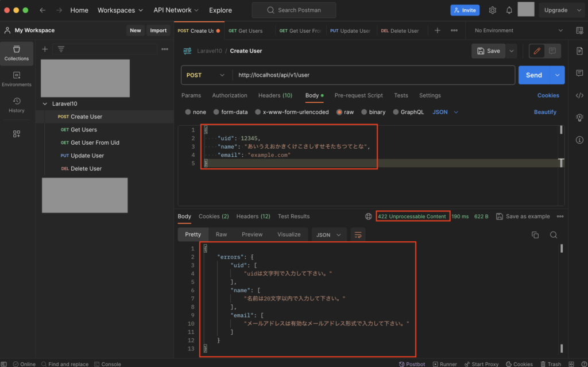The height and width of the screenshot is (367, 588).
Task: Select the binary body option
Action: coord(373,112)
